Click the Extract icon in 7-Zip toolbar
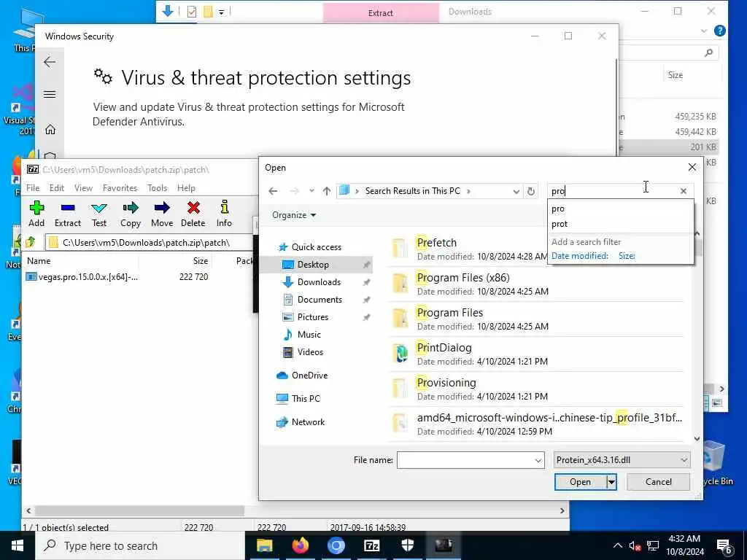This screenshot has width=747, height=560. coord(68,208)
